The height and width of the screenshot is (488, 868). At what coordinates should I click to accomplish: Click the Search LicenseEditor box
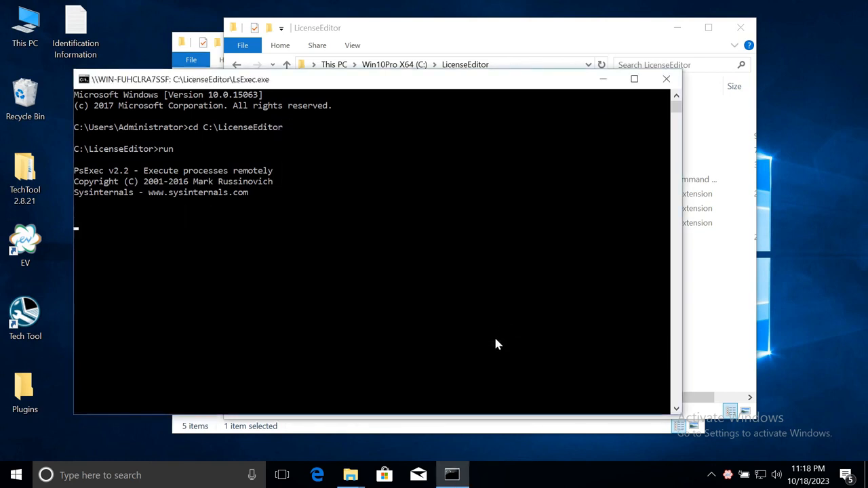click(678, 64)
